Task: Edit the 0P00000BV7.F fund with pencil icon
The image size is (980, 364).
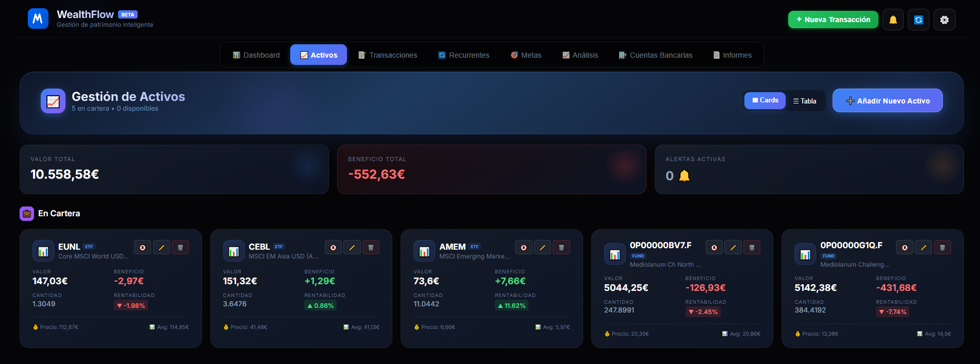Action: [733, 248]
